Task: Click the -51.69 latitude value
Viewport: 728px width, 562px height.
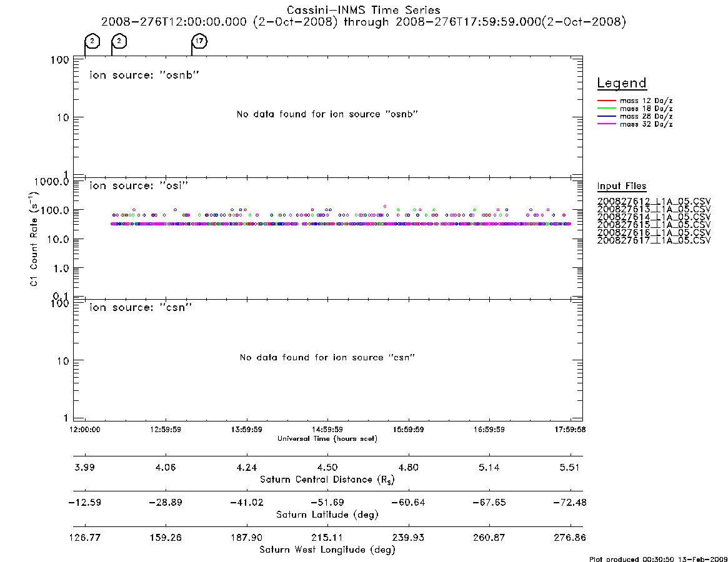Action: click(x=327, y=503)
